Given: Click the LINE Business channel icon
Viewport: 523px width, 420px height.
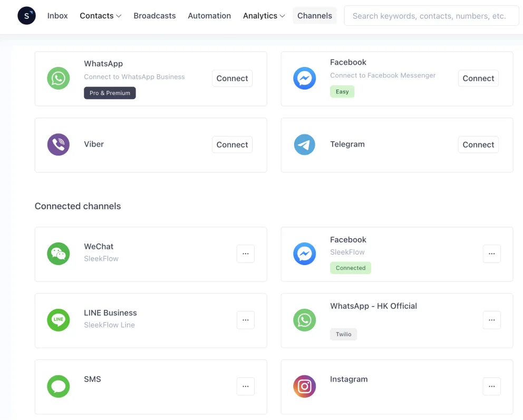Looking at the screenshot, I should (x=58, y=320).
